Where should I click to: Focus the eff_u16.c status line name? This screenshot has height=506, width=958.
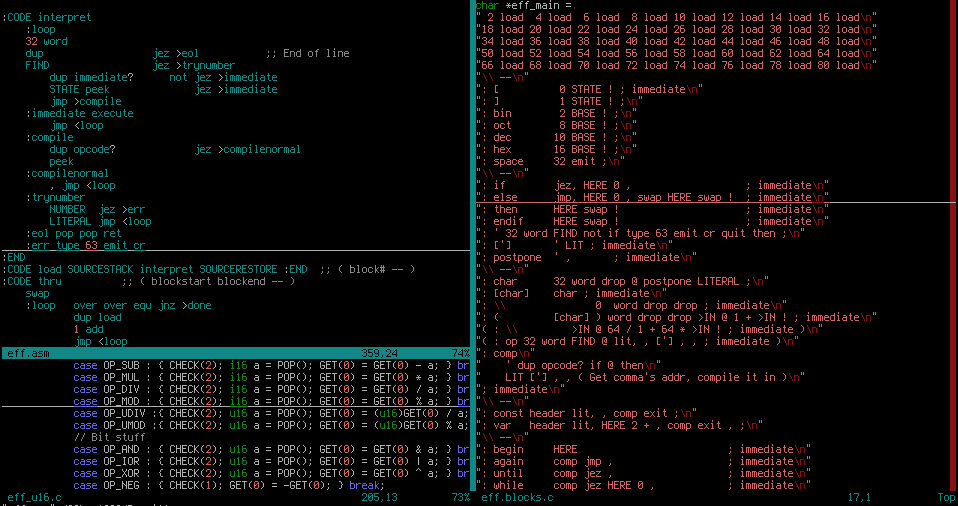(34, 497)
